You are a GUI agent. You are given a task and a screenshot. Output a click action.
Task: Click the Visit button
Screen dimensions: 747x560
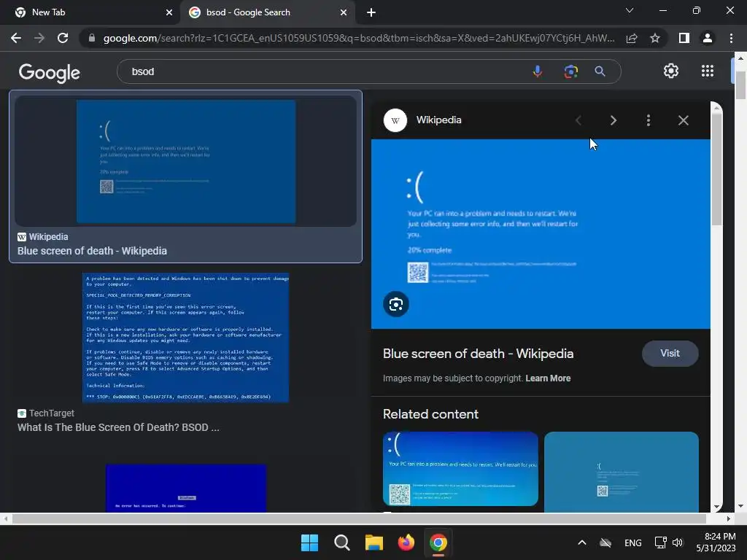(670, 354)
